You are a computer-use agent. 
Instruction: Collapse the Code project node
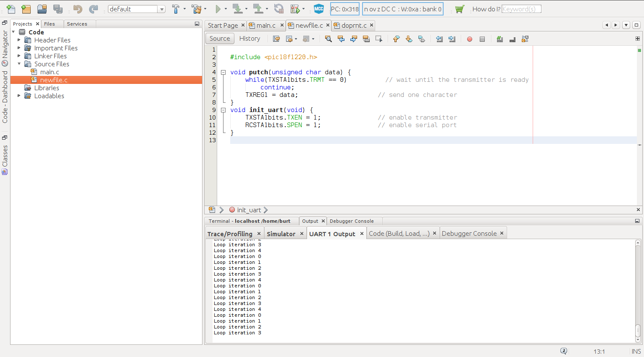click(x=13, y=32)
